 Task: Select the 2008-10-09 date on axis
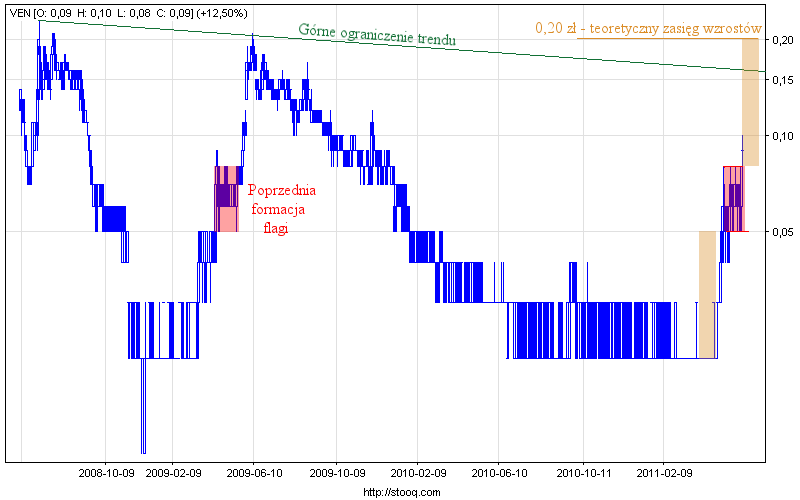(x=107, y=471)
